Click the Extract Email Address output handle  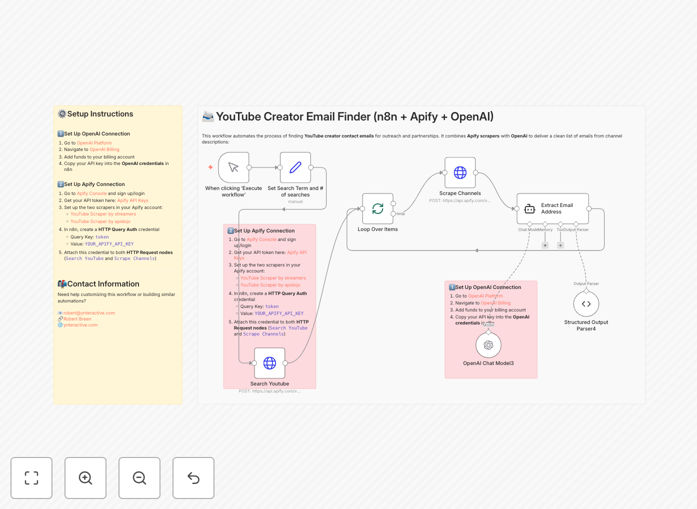click(x=589, y=208)
